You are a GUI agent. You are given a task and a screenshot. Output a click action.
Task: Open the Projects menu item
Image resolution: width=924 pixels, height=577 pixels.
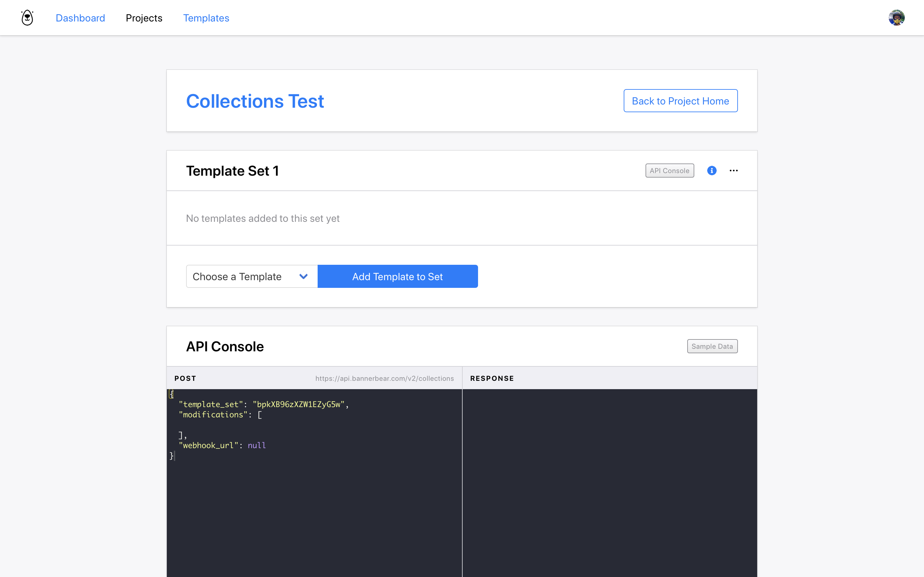point(144,18)
